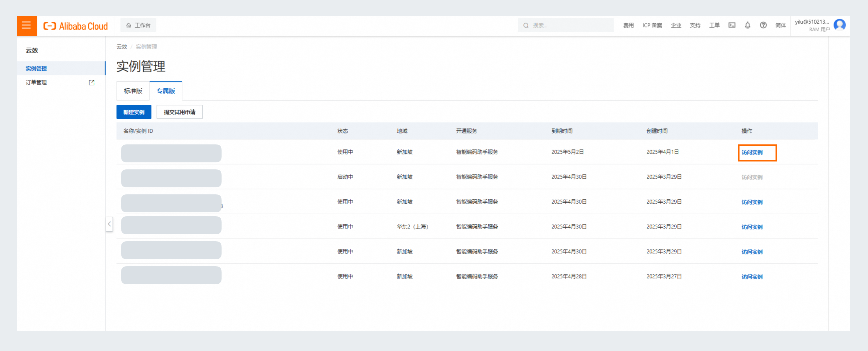Select the 专属版 tab
The image size is (868, 351).
tap(166, 91)
